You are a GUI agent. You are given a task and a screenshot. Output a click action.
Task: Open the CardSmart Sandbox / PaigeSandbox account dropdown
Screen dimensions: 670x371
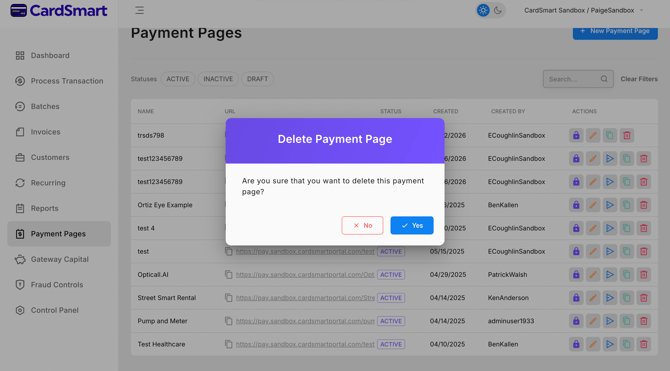point(584,10)
